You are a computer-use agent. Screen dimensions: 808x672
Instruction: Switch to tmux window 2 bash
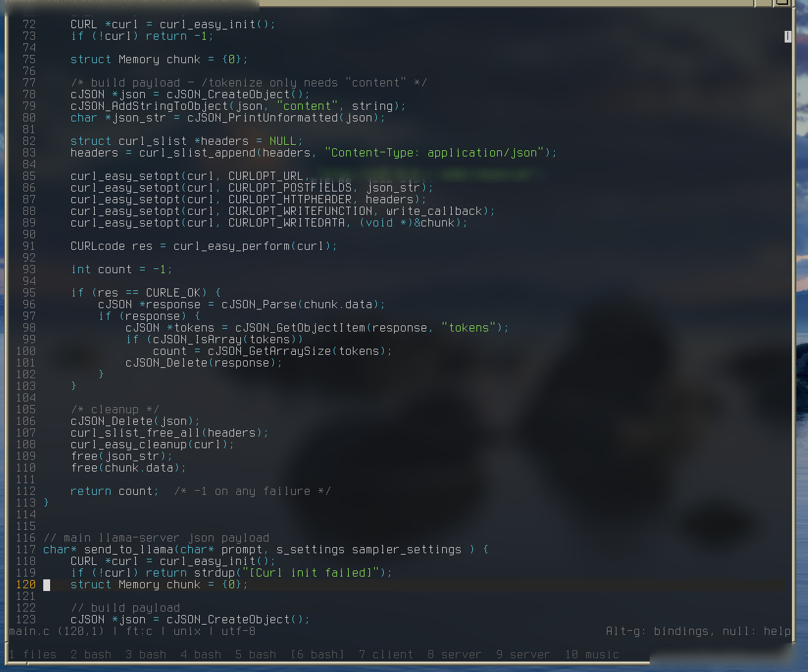coord(91,654)
